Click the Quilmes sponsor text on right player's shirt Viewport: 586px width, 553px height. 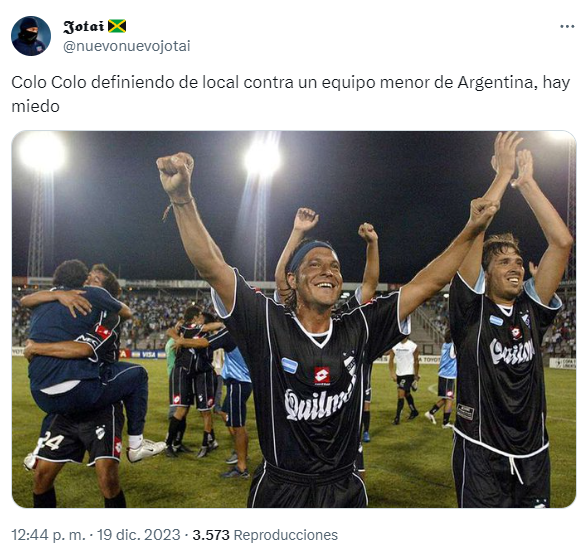pos(511,351)
